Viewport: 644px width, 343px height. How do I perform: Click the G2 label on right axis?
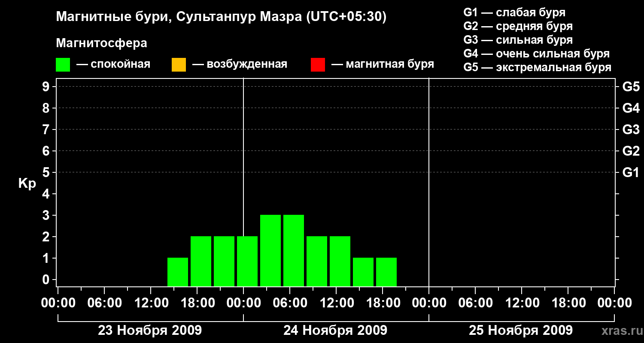[x=631, y=151]
